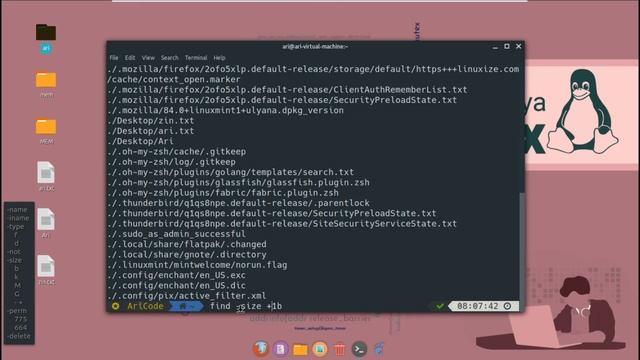Click the 'golang/templates/search.txt' line

click(231, 172)
